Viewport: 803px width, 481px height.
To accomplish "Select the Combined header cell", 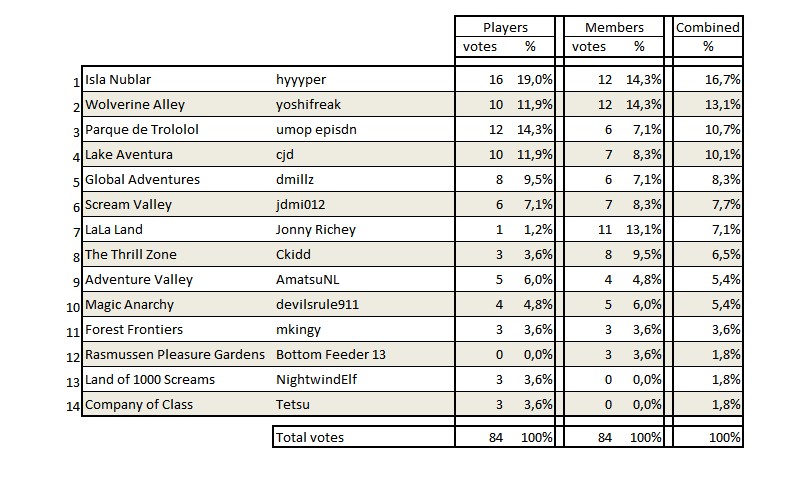I will [x=708, y=27].
